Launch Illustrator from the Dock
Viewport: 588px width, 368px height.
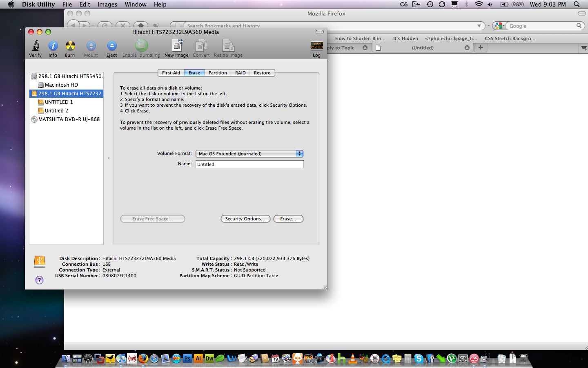click(x=198, y=359)
